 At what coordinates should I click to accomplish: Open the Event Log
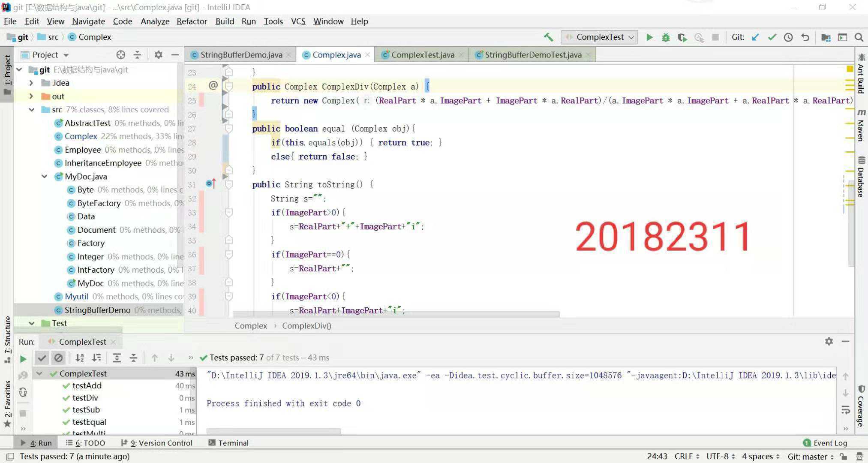tap(825, 443)
